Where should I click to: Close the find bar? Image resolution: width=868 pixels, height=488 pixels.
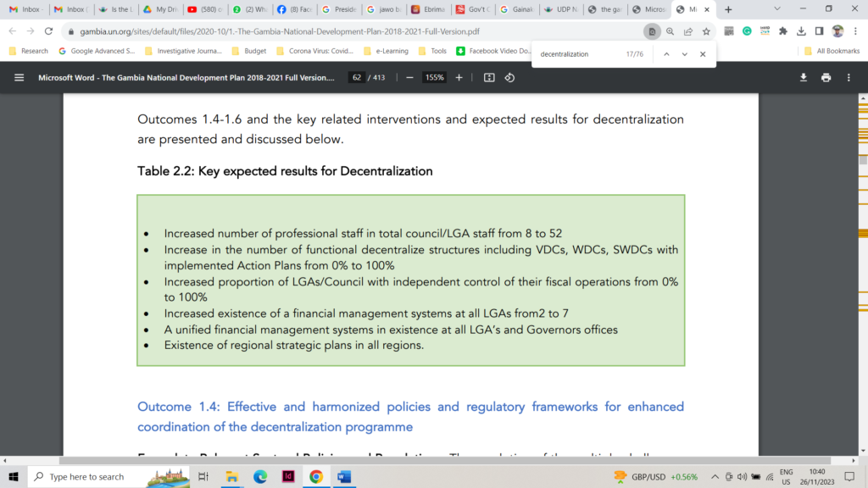point(703,54)
